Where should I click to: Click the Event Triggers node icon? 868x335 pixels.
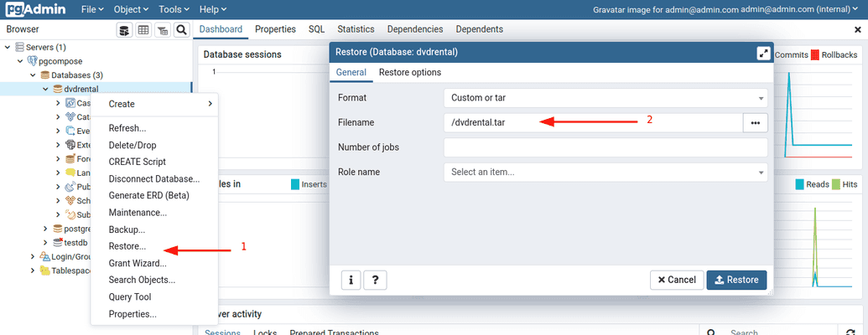coord(70,131)
